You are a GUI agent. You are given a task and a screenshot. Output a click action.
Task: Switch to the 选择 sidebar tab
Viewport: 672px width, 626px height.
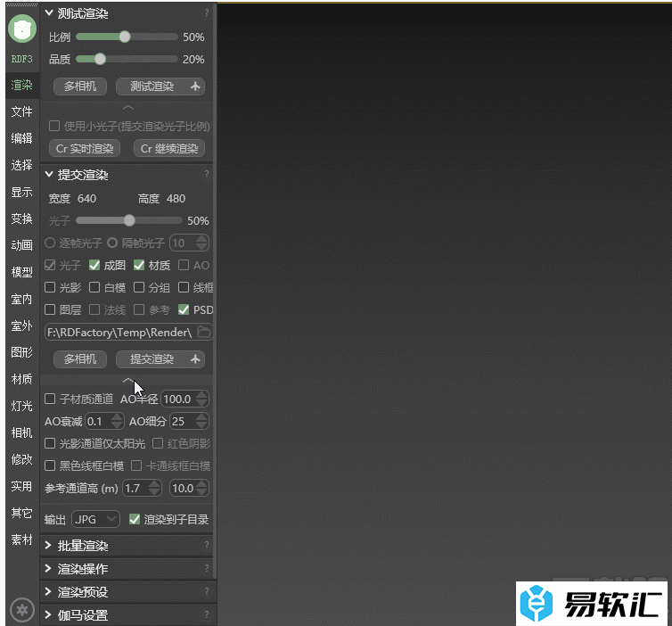tap(22, 165)
